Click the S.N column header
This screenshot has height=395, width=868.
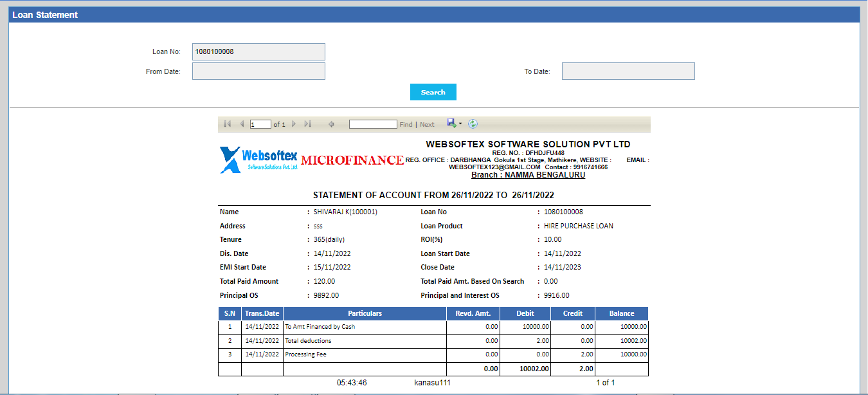point(230,313)
